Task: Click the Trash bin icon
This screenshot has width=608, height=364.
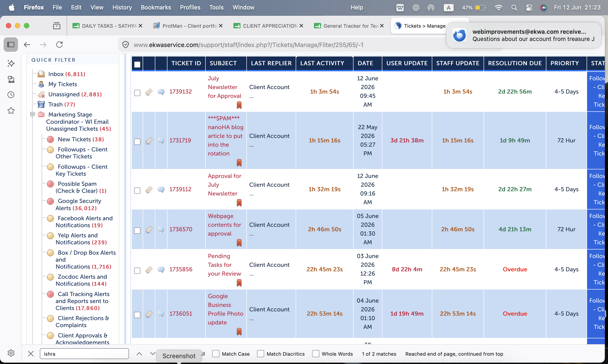Action: [41, 104]
